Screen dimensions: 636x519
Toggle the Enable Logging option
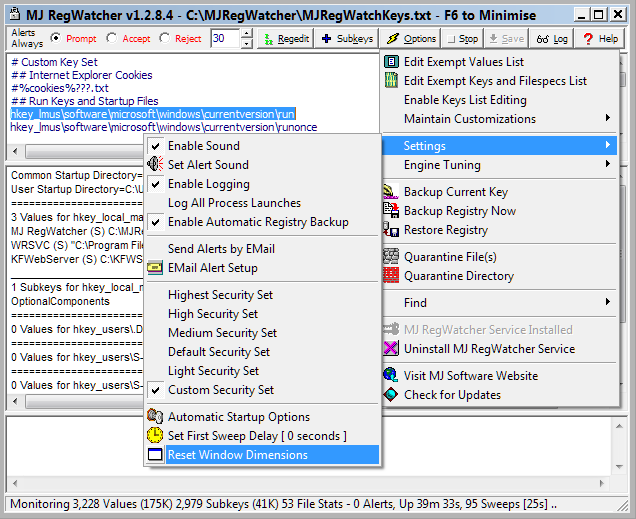(262, 184)
